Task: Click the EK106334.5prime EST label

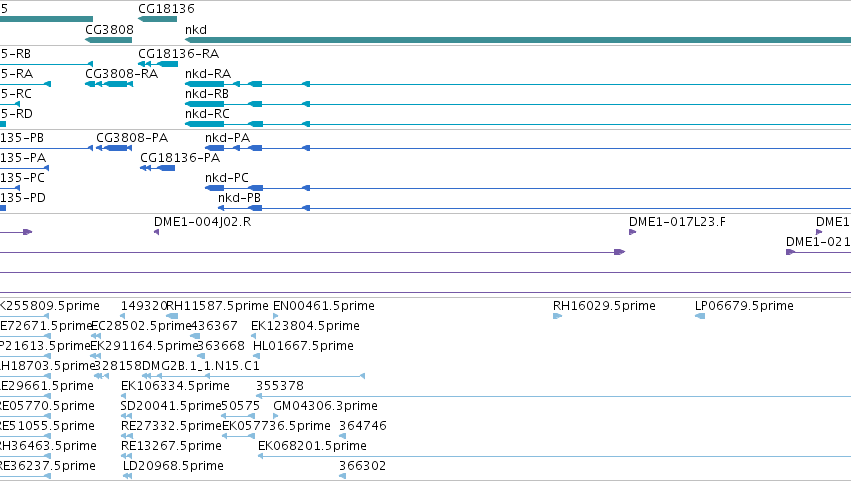Action: coord(175,387)
